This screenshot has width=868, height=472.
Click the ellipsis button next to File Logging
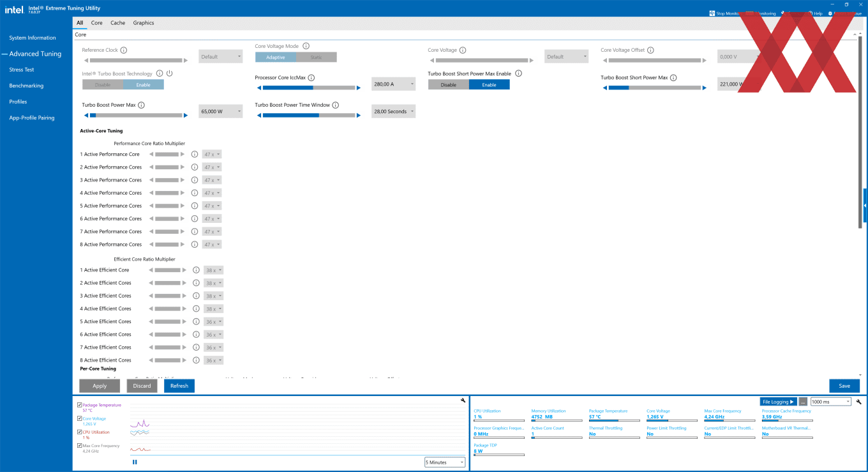pos(803,402)
